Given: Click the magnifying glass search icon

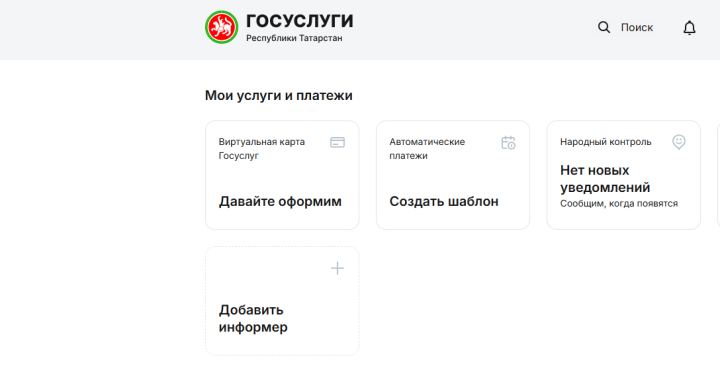Looking at the screenshot, I should point(604,28).
